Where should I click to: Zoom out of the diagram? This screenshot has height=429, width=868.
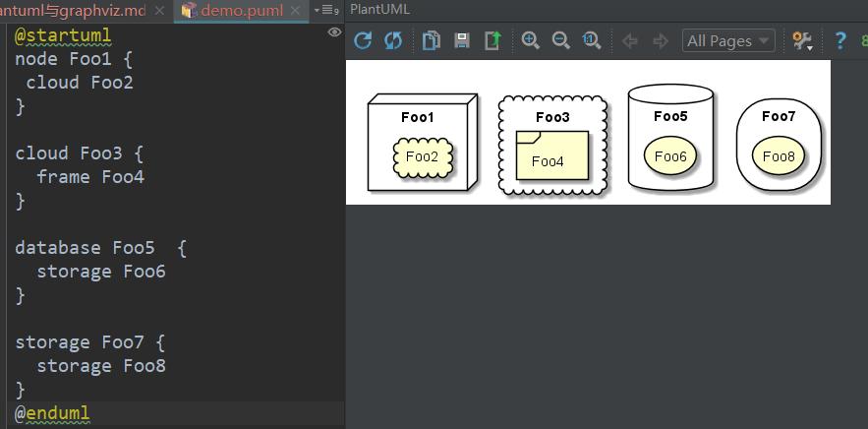click(x=561, y=40)
